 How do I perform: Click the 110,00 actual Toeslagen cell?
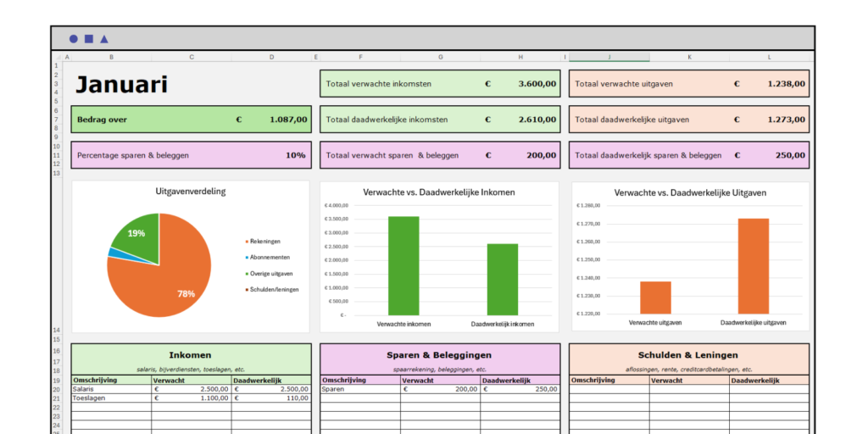coord(272,398)
